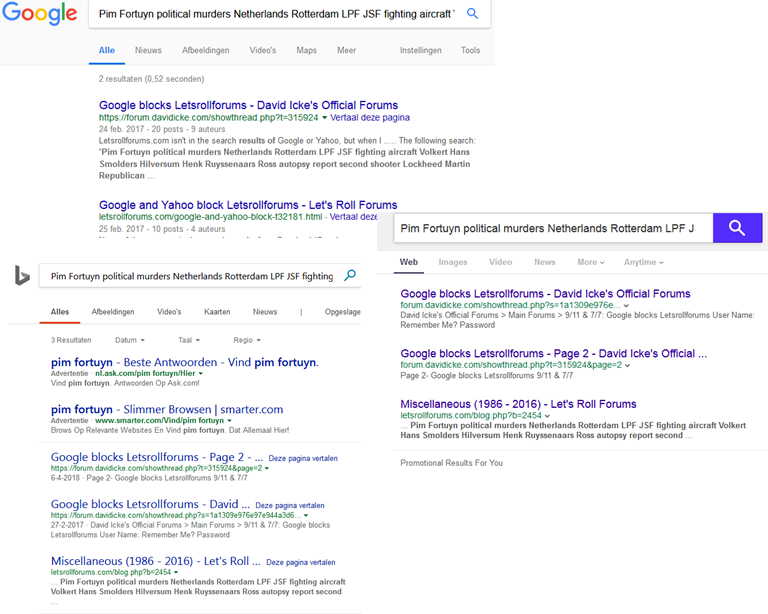Expand arrow beside nl.ask.com ad URL
768x614 pixels.
tap(200, 374)
